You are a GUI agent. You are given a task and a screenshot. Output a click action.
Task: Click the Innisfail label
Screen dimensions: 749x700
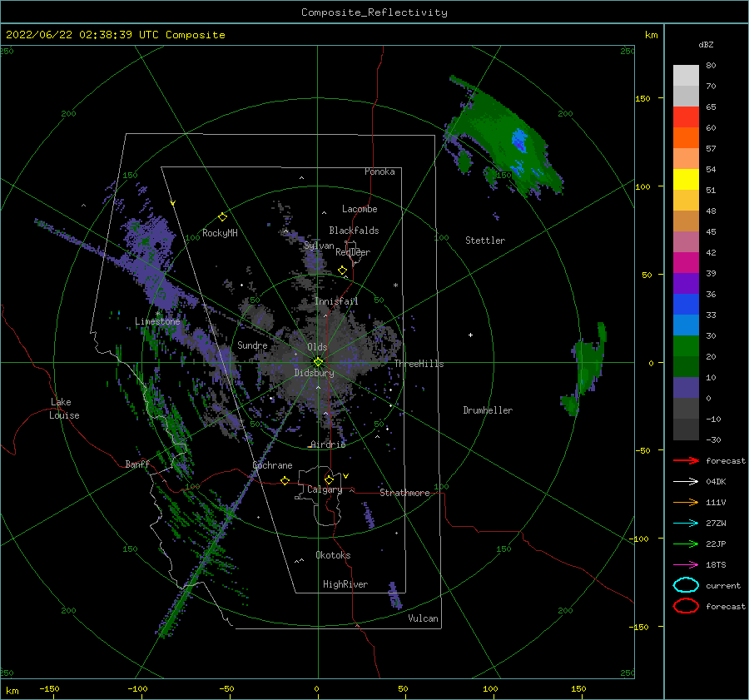(x=336, y=301)
